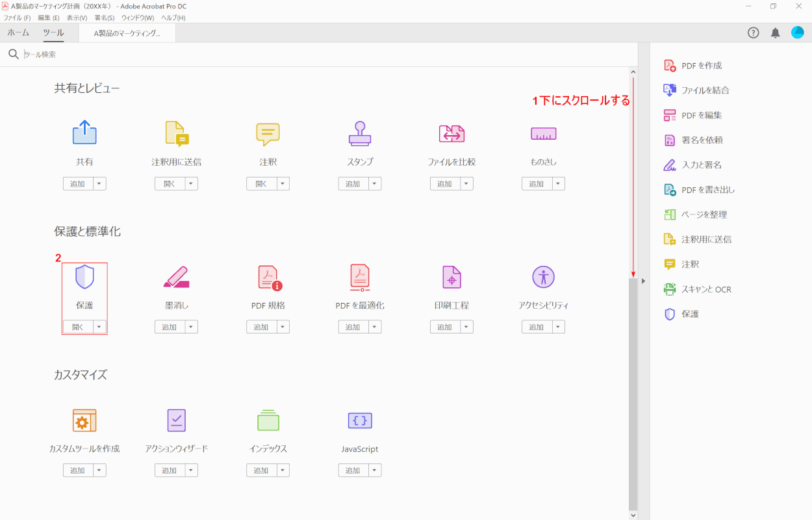
Task: Click the 追加 button under アクセシビリティ
Action: [537, 327]
